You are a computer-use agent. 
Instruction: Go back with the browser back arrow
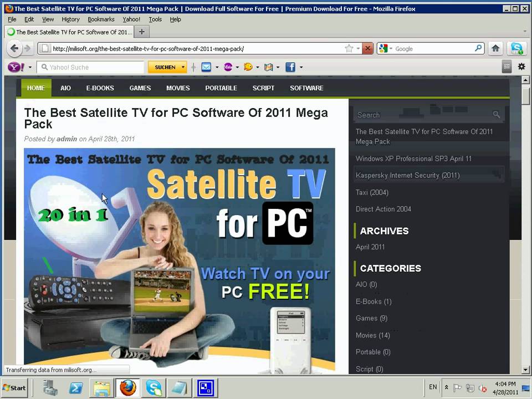click(x=14, y=49)
